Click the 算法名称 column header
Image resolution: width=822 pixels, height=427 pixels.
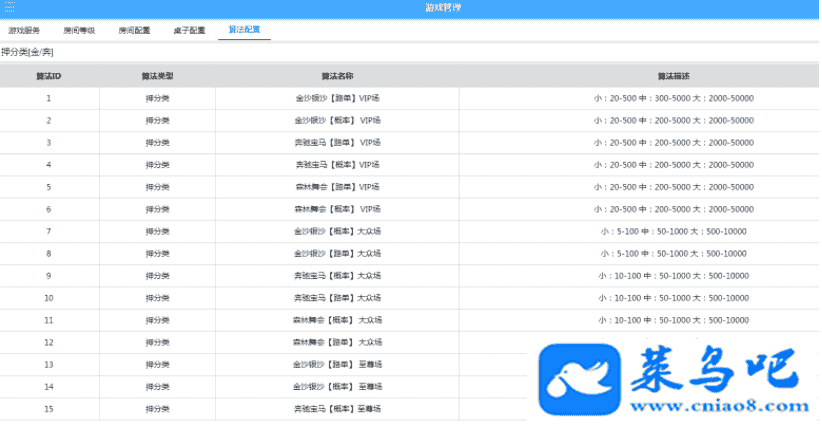click(337, 76)
